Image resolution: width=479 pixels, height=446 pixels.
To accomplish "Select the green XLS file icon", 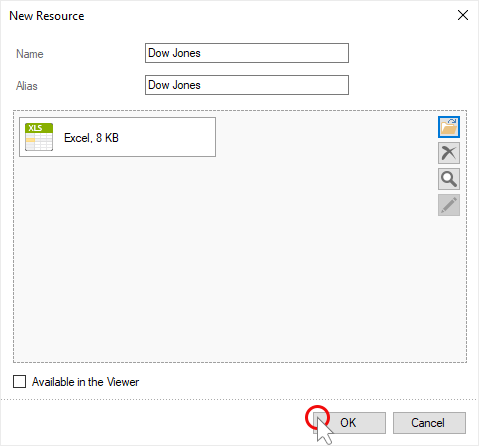I will 39,137.
